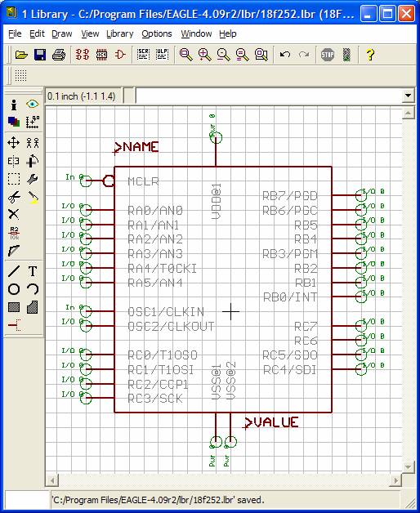Image resolution: width=420 pixels, height=513 pixels.
Task: Redo the last action
Action: click(x=304, y=55)
